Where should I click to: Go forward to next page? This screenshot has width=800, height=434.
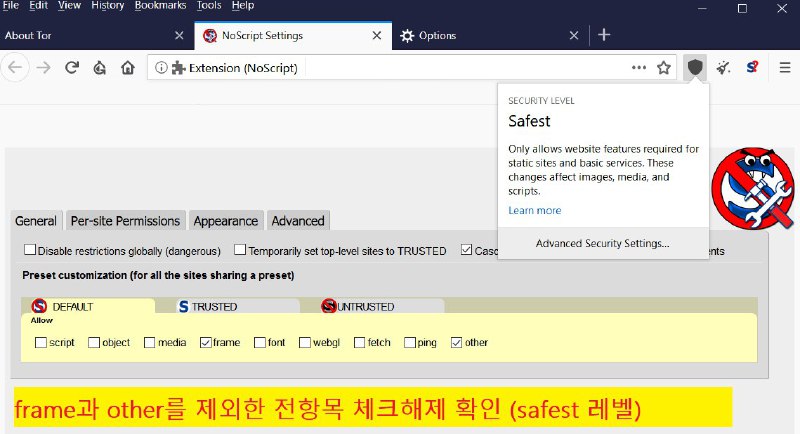click(43, 67)
